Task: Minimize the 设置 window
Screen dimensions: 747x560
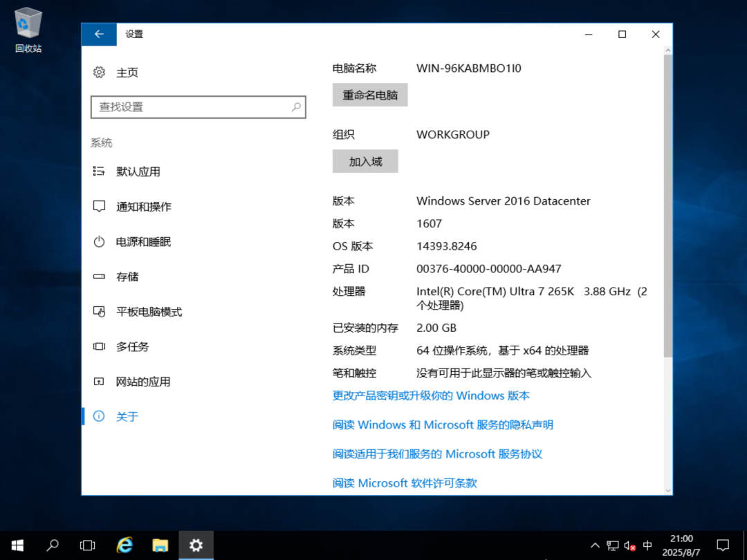Action: (589, 35)
